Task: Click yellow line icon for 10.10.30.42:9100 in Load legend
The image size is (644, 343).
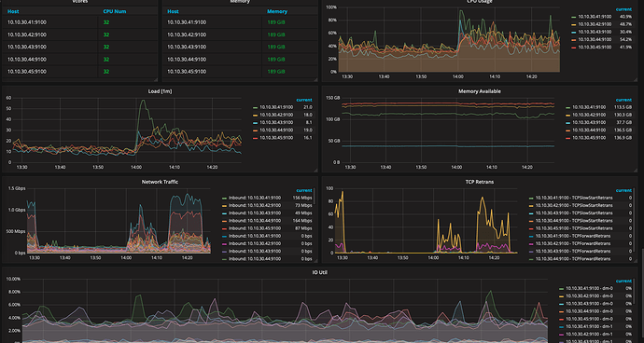Action: 256,115
